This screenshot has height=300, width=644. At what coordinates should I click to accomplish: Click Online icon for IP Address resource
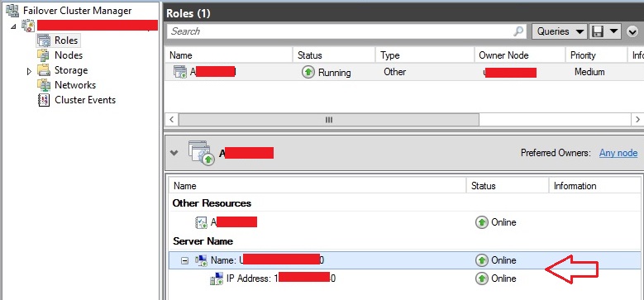click(x=481, y=279)
